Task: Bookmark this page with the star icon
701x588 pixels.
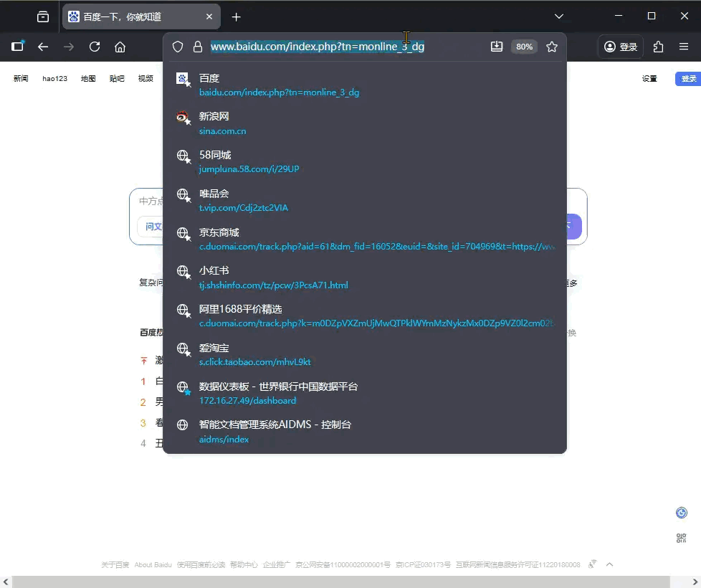Action: [x=552, y=46]
